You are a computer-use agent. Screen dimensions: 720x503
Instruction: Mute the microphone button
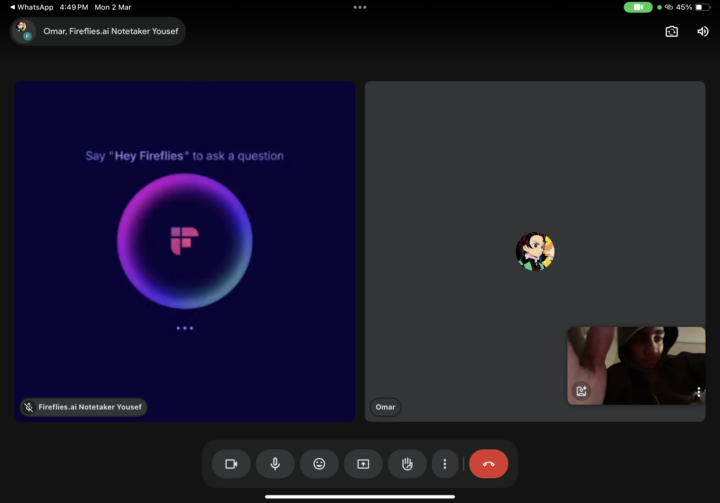pyautogui.click(x=275, y=464)
